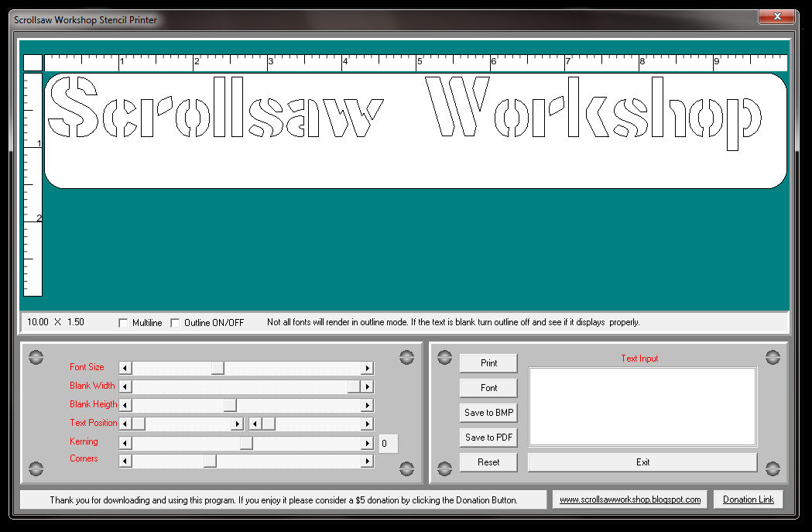Open the Font selection dialog

(x=488, y=387)
